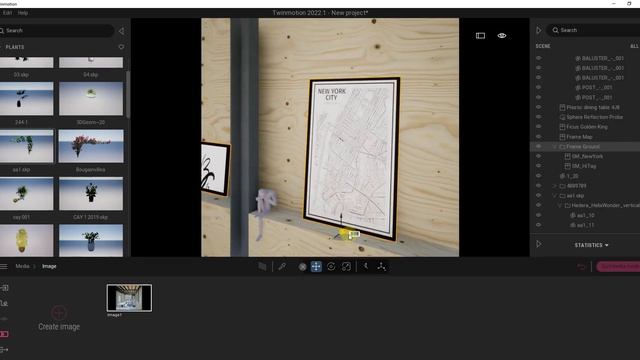This screenshot has height=360, width=640.
Task: Toggle visibility of Ficus Golden King
Action: click(538, 127)
